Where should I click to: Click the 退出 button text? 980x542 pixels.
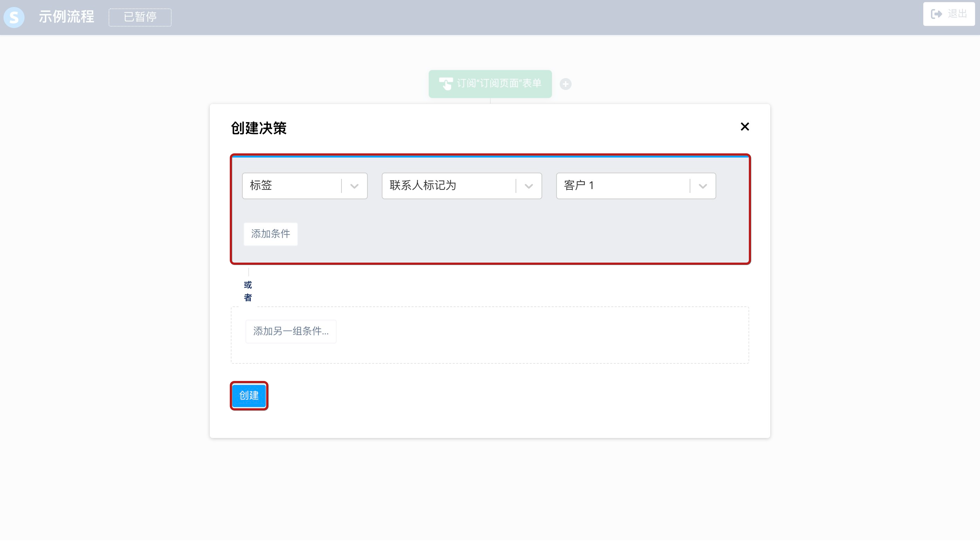pyautogui.click(x=957, y=14)
